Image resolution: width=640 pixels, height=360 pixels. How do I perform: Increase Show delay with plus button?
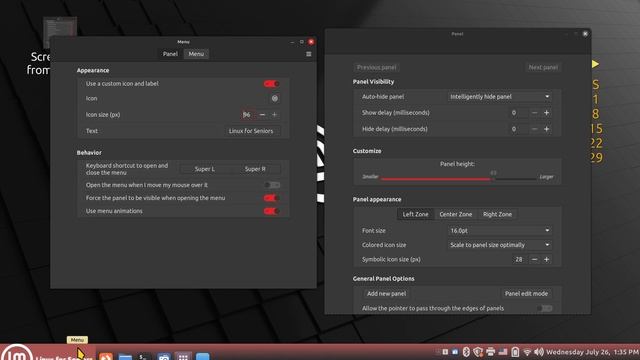tap(547, 113)
